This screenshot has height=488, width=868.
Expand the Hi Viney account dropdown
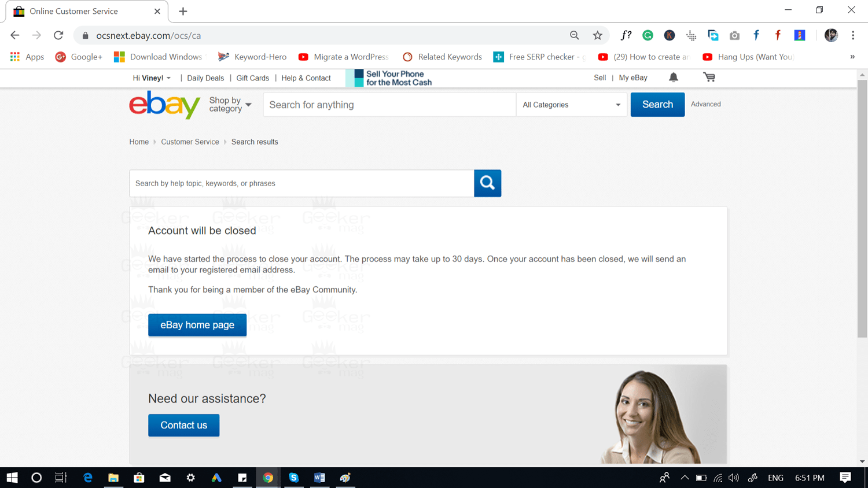point(152,78)
